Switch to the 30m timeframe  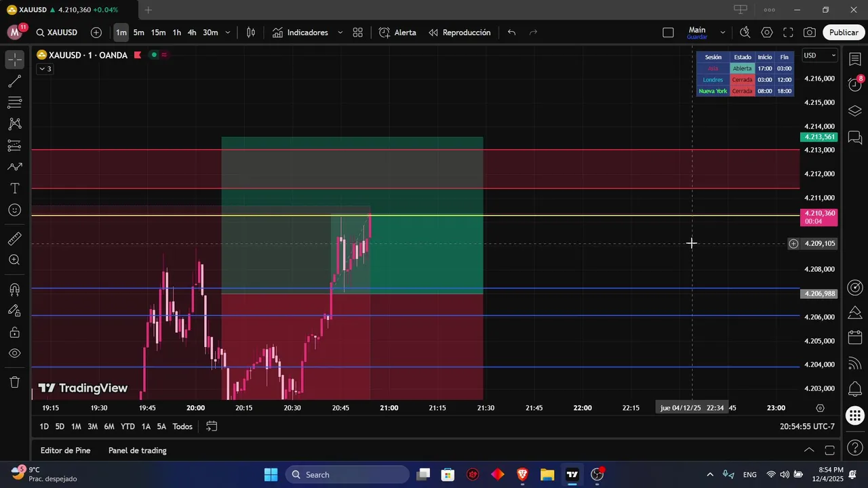click(210, 33)
